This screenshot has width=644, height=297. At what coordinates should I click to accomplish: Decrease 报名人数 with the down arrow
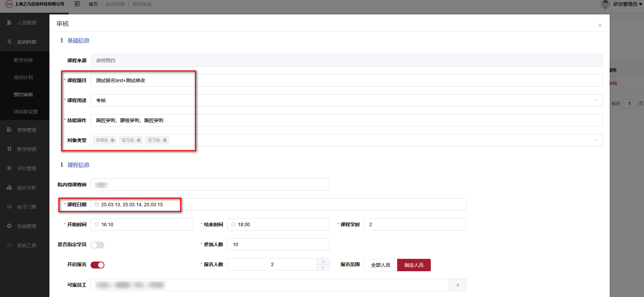point(323,267)
